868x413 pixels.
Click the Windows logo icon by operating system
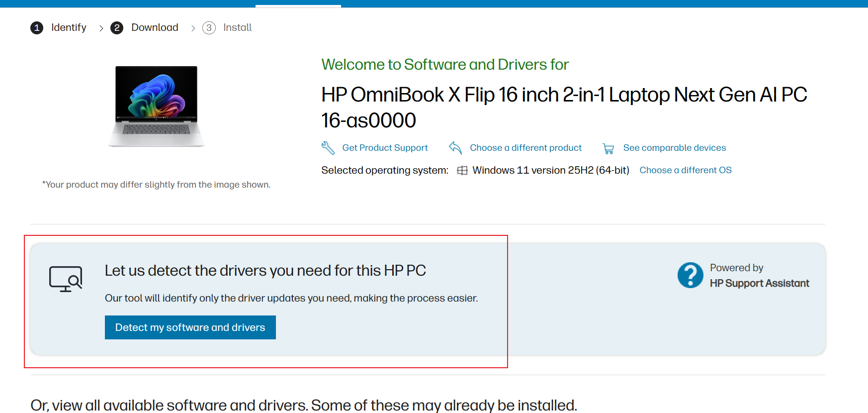point(462,171)
